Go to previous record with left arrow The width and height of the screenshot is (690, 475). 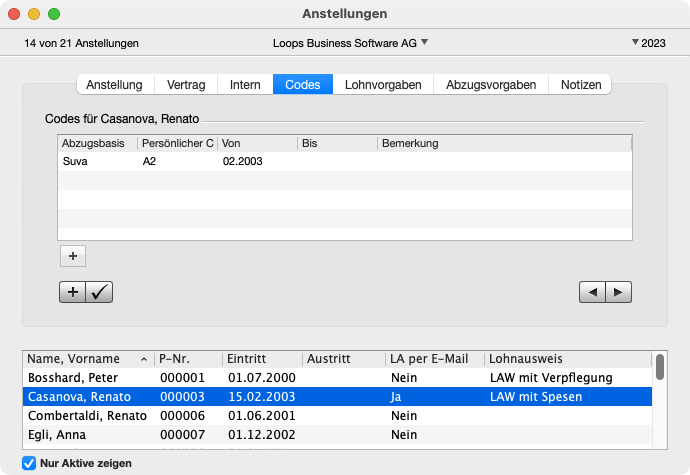click(x=593, y=292)
